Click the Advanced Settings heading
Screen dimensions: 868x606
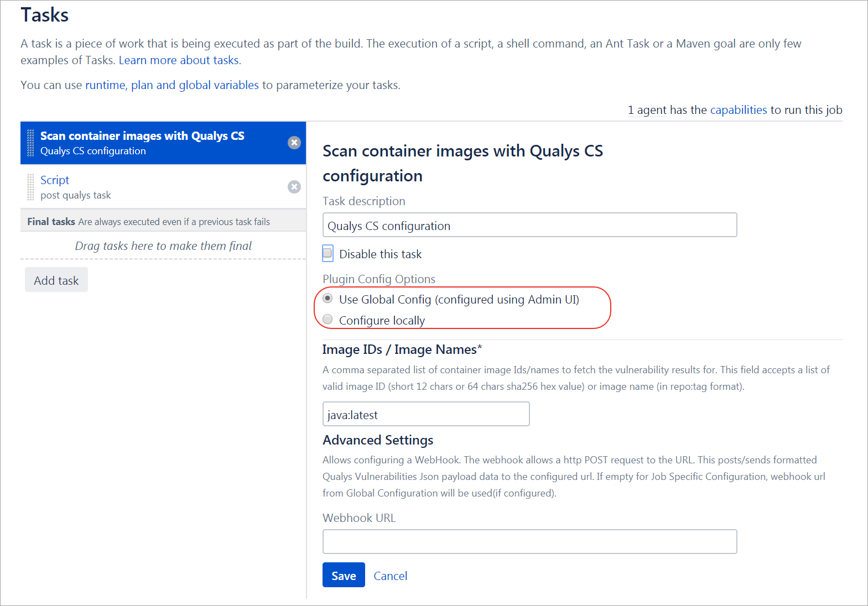click(378, 440)
